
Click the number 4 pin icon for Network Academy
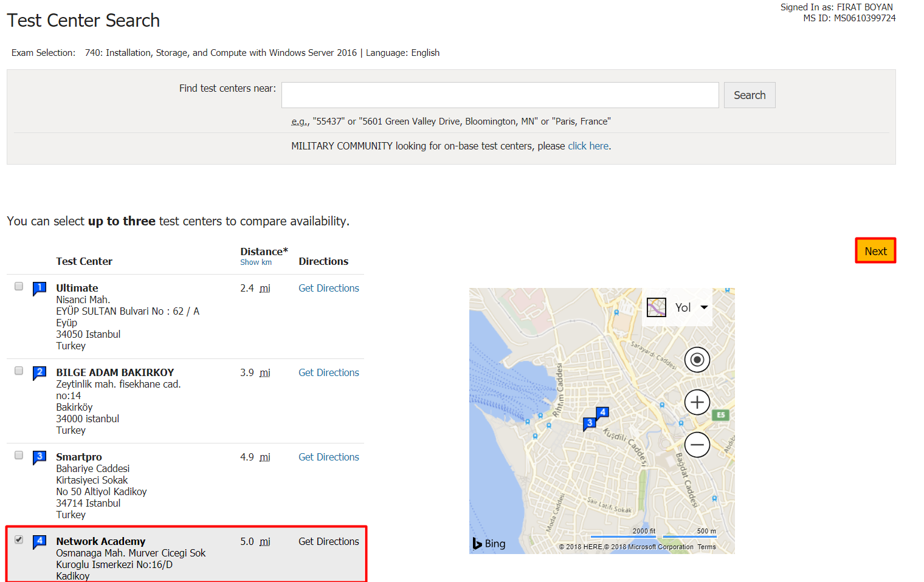click(x=40, y=541)
